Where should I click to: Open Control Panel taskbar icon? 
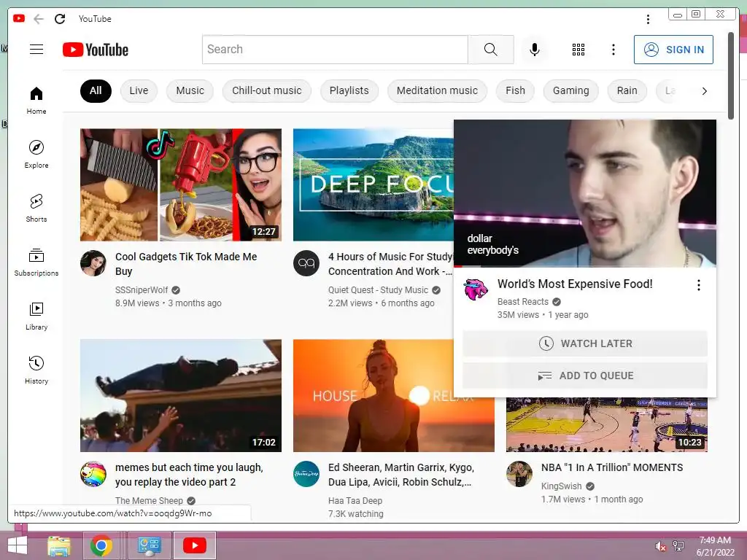pyautogui.click(x=149, y=545)
